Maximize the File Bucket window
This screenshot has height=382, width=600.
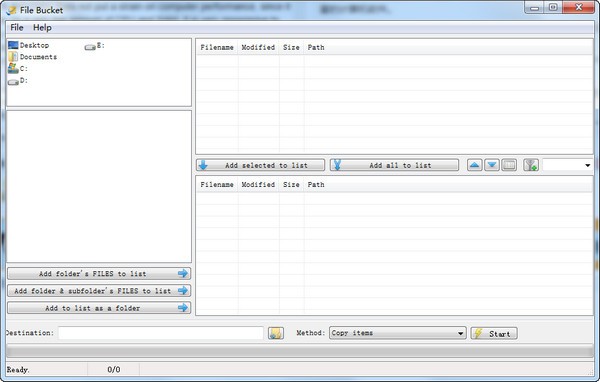(553, 7)
